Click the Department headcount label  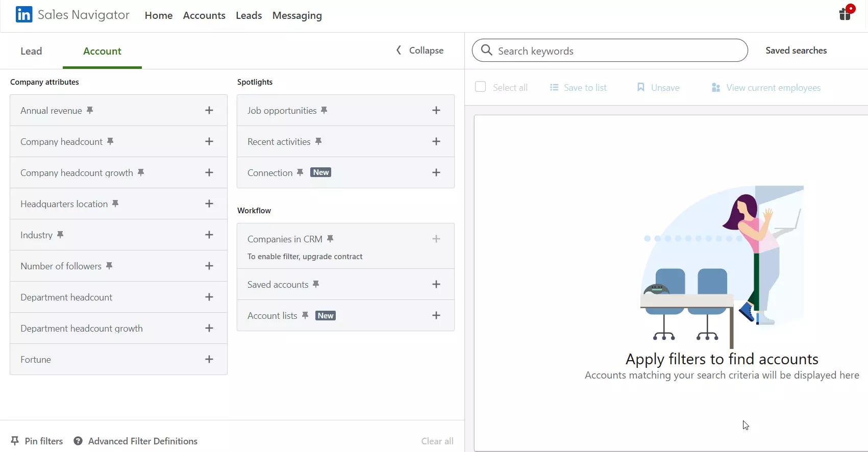[x=66, y=297]
